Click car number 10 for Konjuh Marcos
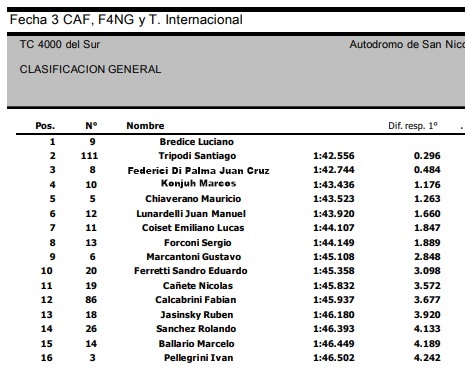 (91, 184)
